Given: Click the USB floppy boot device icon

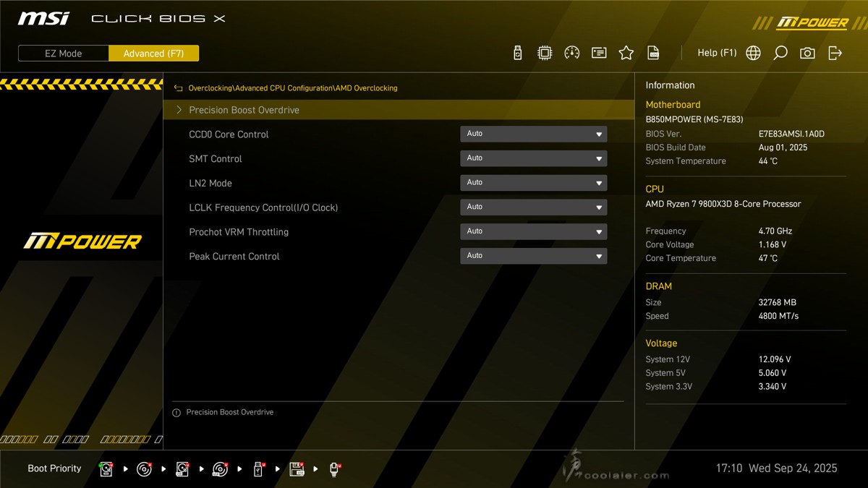Looking at the screenshot, I should (x=297, y=469).
